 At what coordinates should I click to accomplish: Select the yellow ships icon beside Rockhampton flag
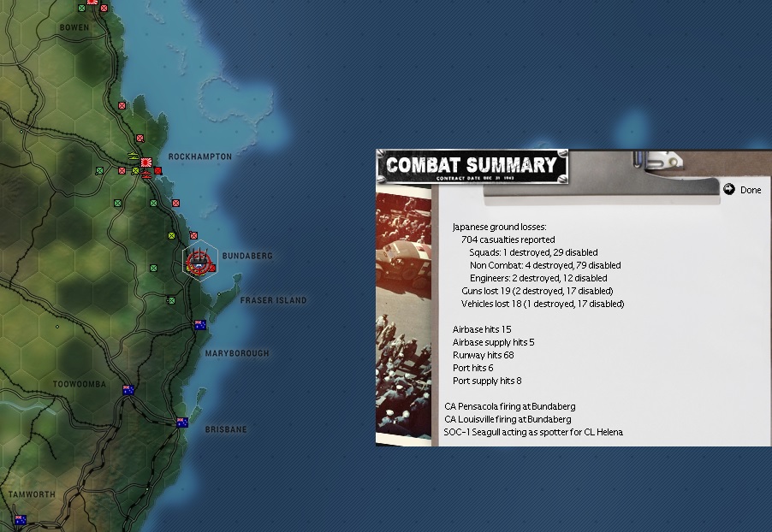(134, 157)
